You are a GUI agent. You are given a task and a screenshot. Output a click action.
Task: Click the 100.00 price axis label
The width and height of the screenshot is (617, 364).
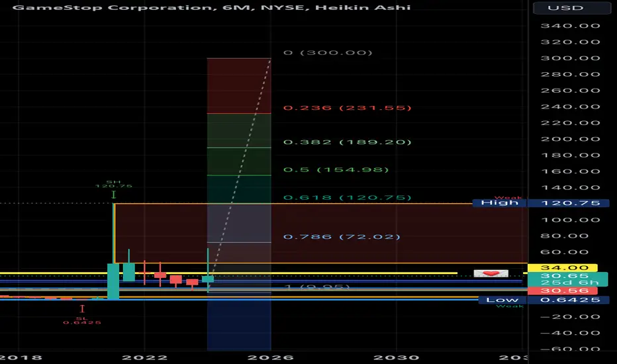click(570, 220)
